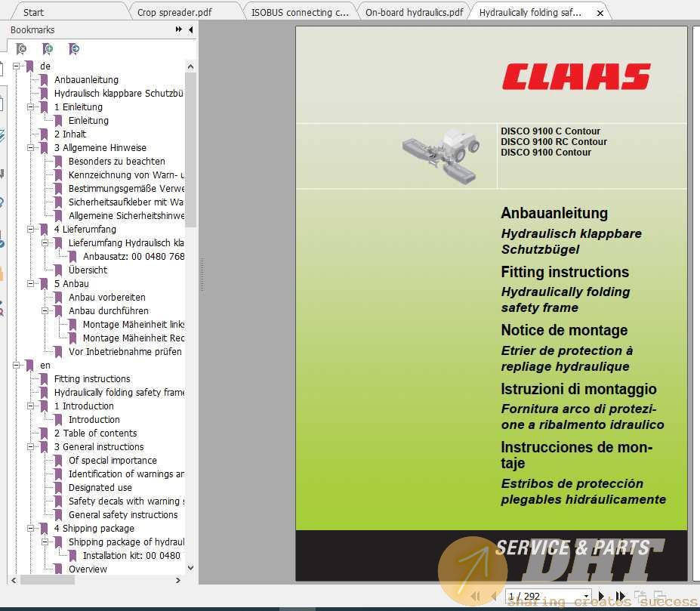The image size is (700, 611).
Task: Switch to On-board hydraulics.pdf tab
Action: [415, 13]
